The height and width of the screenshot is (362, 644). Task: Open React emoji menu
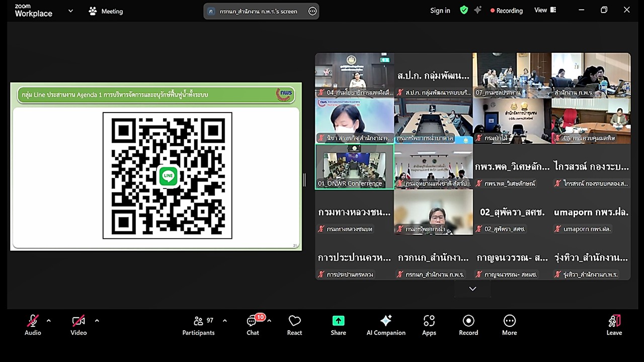point(294,325)
